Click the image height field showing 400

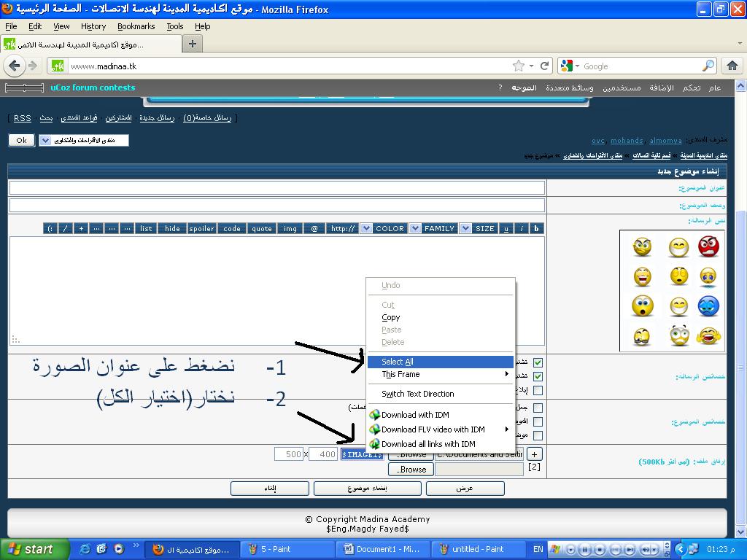coord(323,454)
